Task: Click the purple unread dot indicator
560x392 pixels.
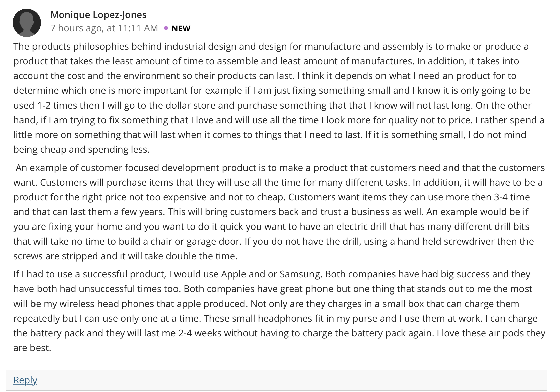Action: coord(166,28)
